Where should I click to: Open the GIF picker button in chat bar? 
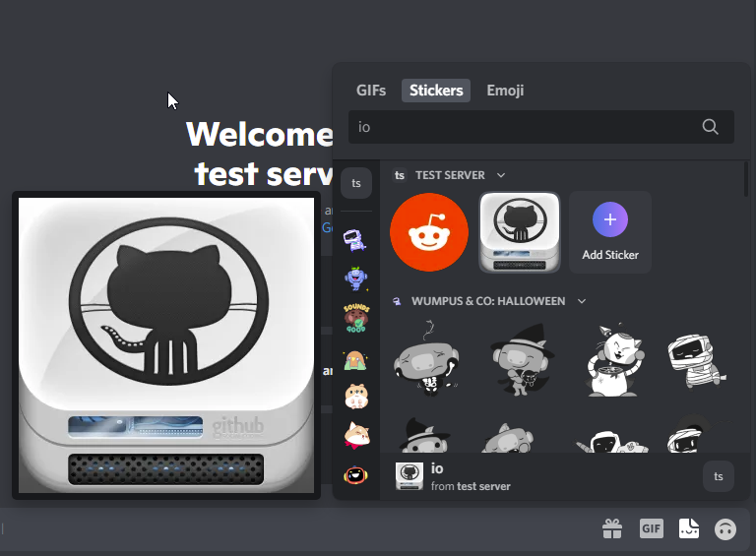point(651,529)
